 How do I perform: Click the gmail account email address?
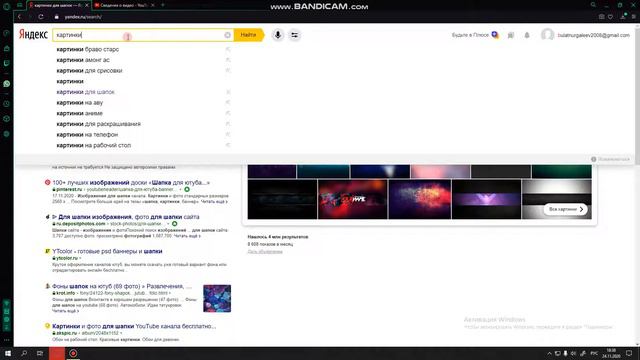point(593,36)
